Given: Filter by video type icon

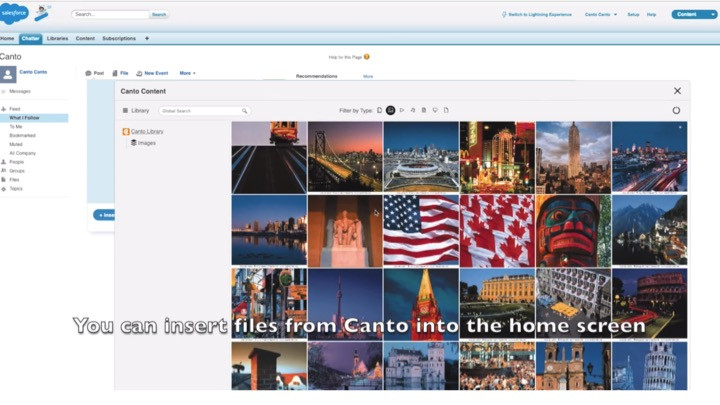Looking at the screenshot, I should pos(402,110).
